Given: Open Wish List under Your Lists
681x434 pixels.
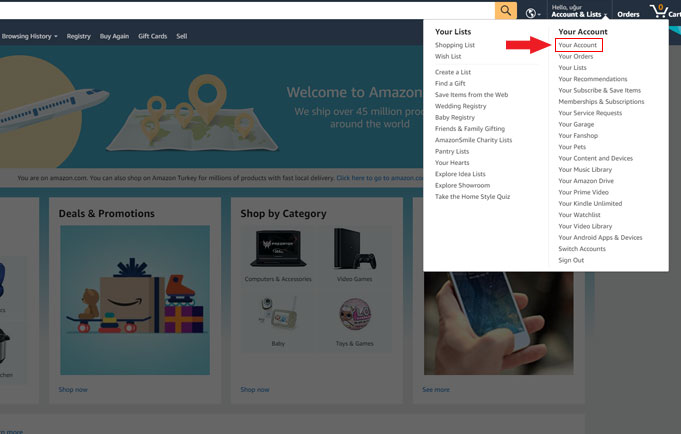Looking at the screenshot, I should 449,56.
